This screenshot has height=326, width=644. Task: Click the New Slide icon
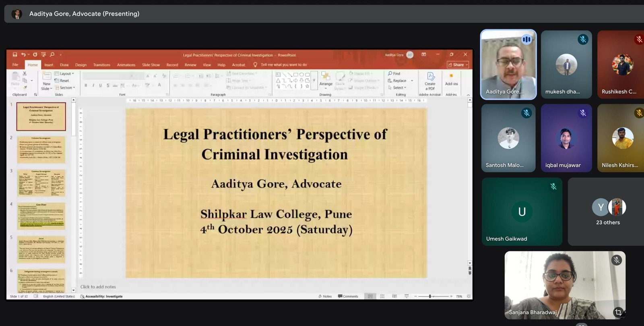(x=47, y=81)
